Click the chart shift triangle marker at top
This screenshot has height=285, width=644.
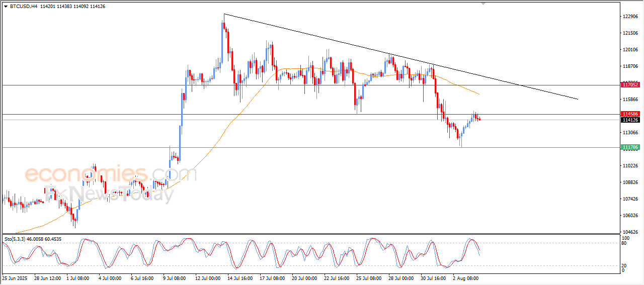tap(484, 4)
